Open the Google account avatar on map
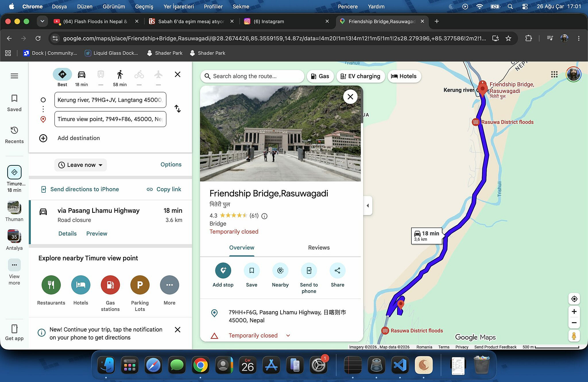 pos(573,75)
